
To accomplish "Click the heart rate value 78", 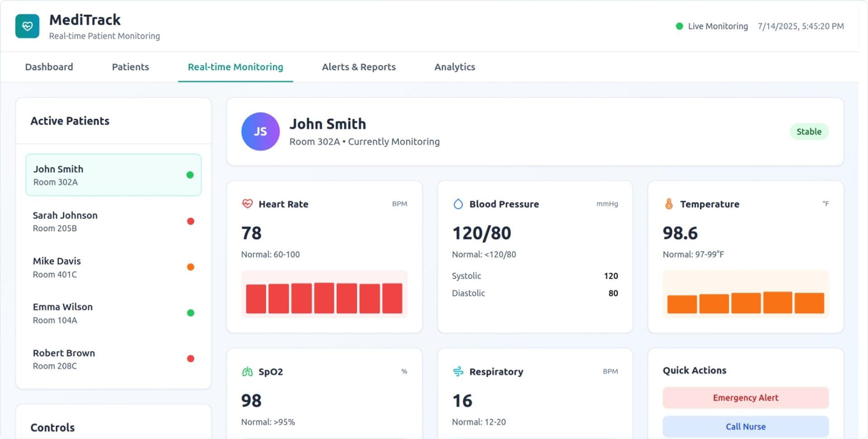I will pyautogui.click(x=251, y=233).
